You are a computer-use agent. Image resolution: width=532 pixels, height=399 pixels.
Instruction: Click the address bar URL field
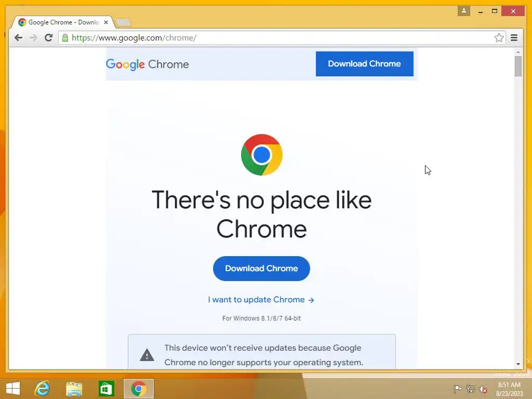point(282,37)
